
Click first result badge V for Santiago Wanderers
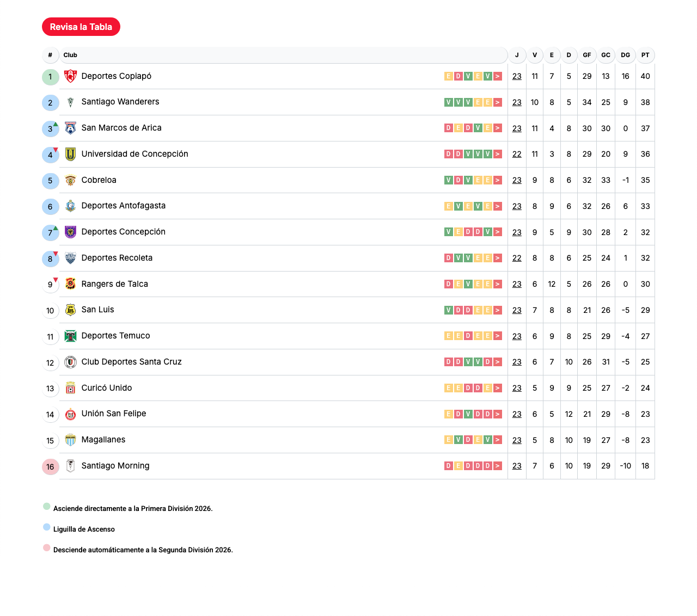coord(449,102)
